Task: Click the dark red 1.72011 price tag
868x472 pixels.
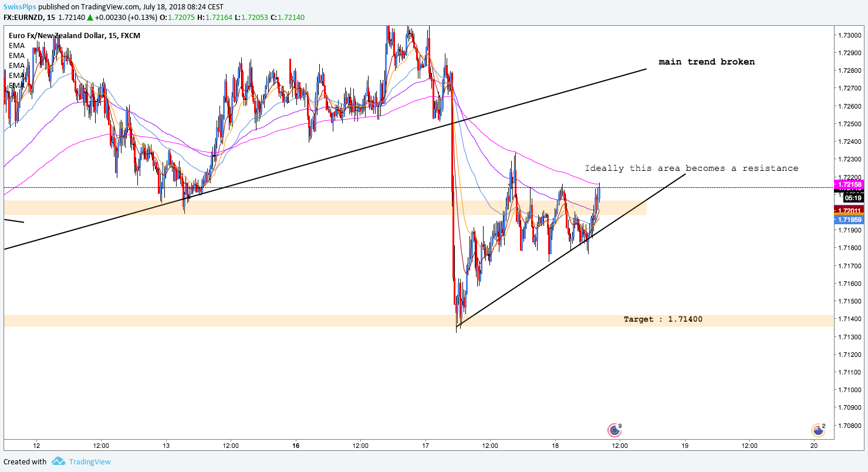Action: coord(849,210)
